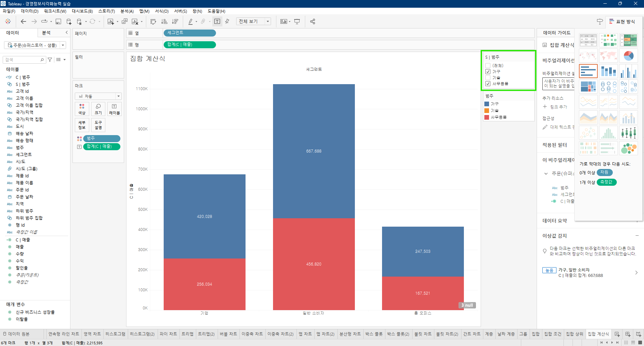Switch to the 간트 차트 sheet tab
This screenshot has height=346, width=644.
[x=472, y=334]
